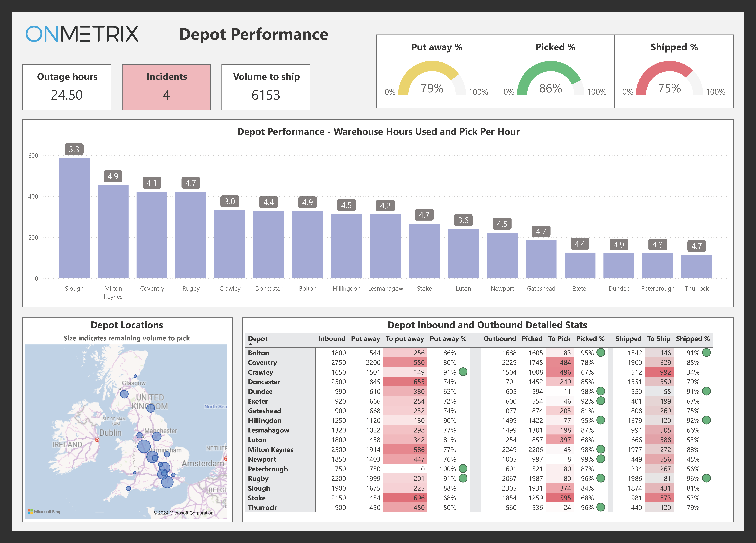Select the Incidents card
The height and width of the screenshot is (543, 756).
(x=166, y=87)
